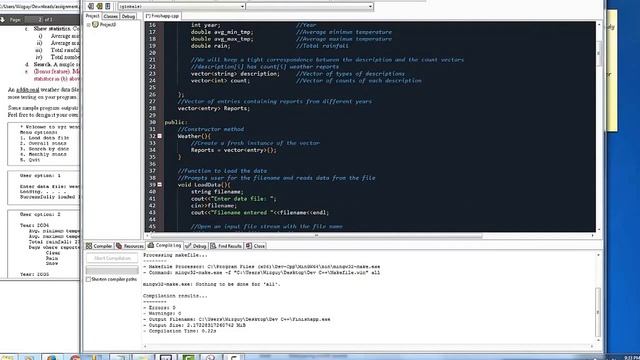The image size is (640, 360).
Task: Open the Debug tab beside Classes
Action: point(128,16)
